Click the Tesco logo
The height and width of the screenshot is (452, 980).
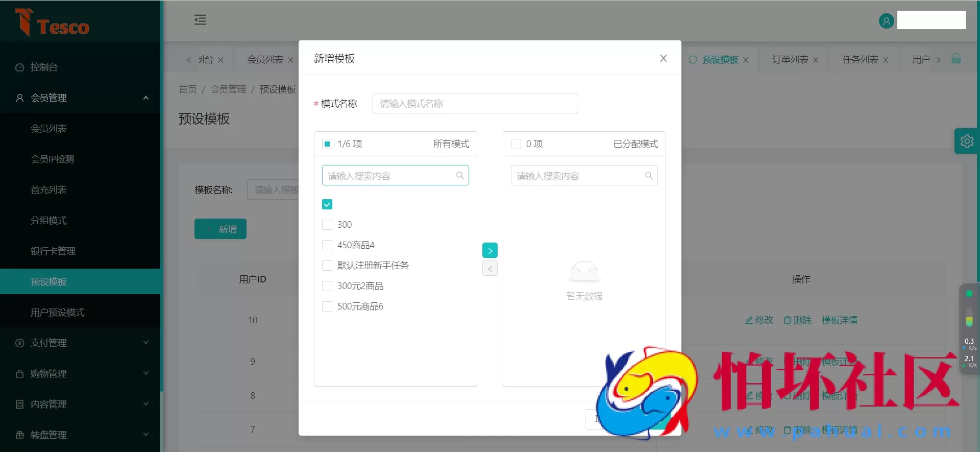point(52,22)
